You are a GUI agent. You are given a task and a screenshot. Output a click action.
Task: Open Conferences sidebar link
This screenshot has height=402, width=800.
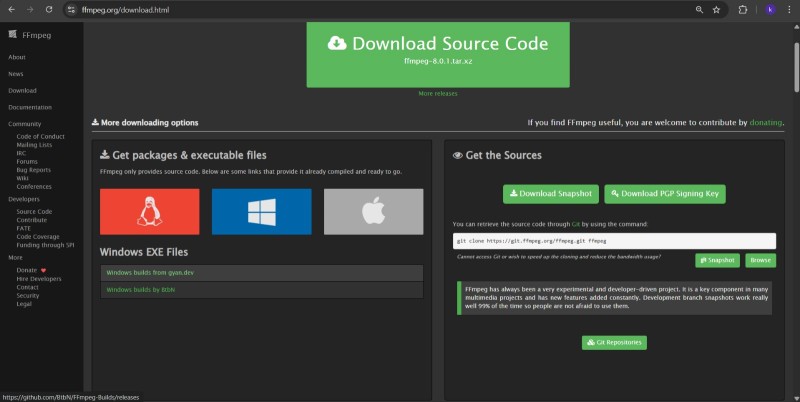(x=34, y=187)
